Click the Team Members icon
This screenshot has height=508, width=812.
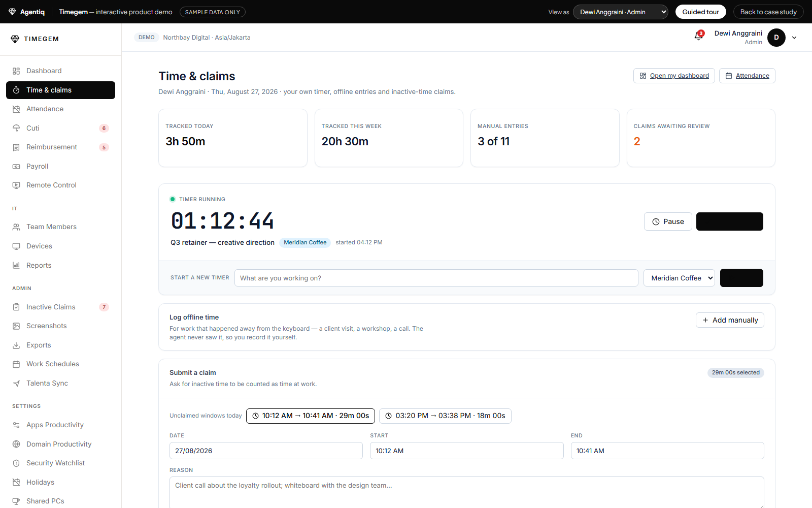click(x=16, y=227)
